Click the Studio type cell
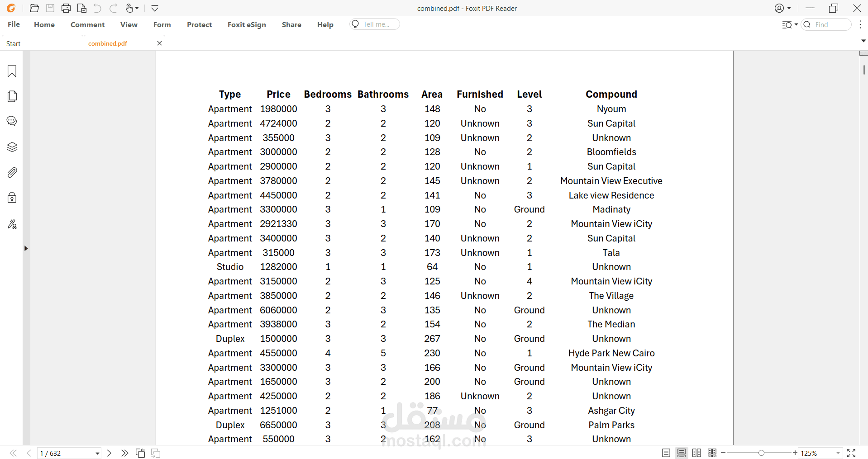 click(x=230, y=267)
